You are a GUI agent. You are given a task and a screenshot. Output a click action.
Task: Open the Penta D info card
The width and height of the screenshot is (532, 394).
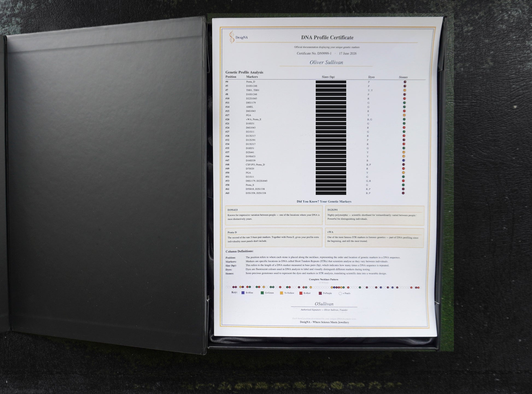click(274, 237)
